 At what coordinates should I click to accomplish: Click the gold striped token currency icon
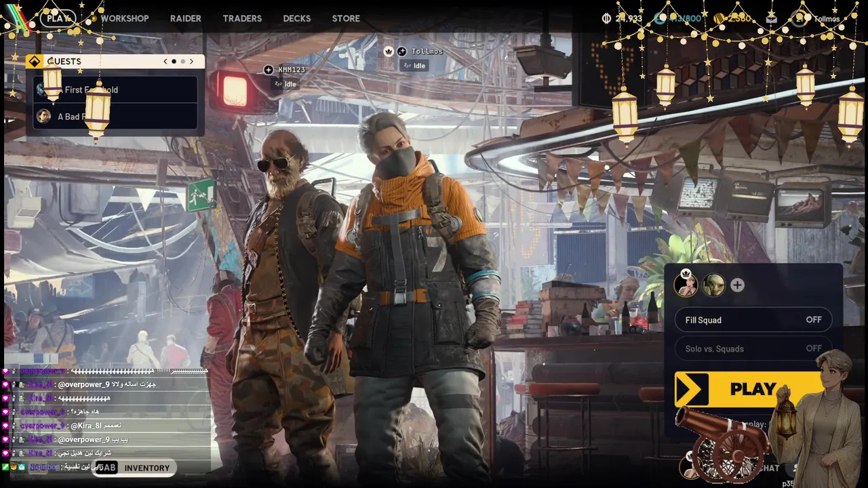pos(719,18)
